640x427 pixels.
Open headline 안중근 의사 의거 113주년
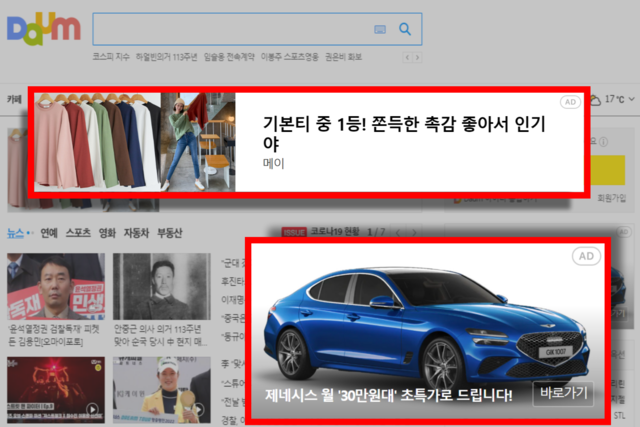click(x=160, y=335)
